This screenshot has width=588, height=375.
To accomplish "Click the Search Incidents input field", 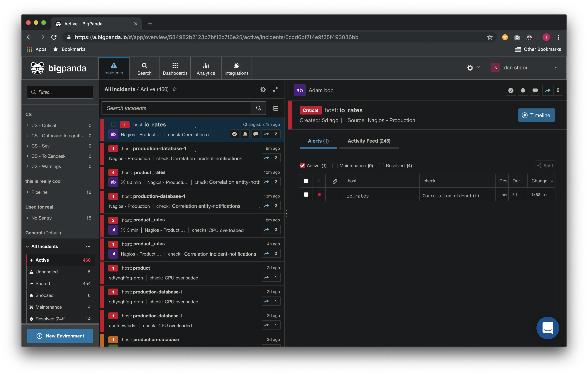I will tap(177, 108).
